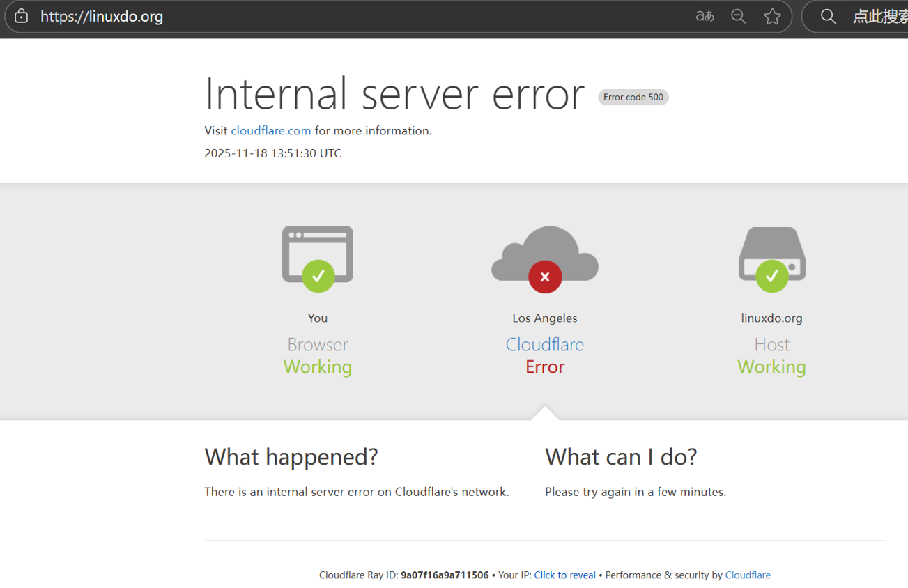Click the Error code 500 badge
The height and width of the screenshot is (588, 908).
pos(633,97)
